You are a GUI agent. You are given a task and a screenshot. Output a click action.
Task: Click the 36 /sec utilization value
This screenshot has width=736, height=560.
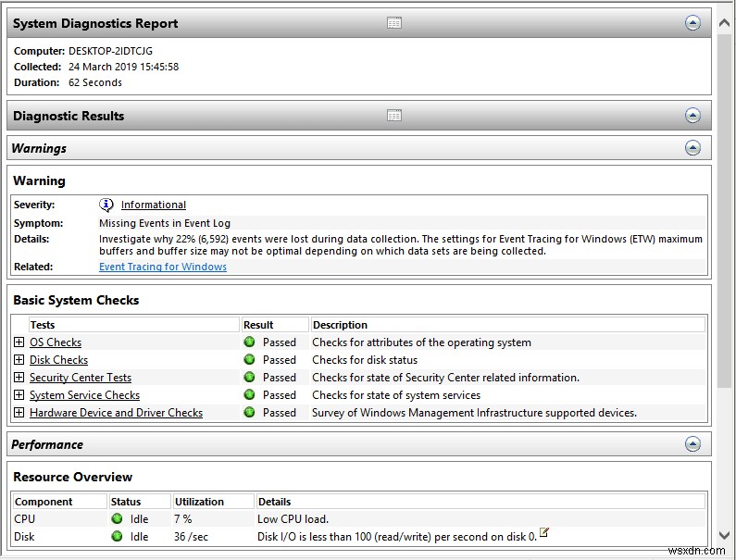pos(191,537)
